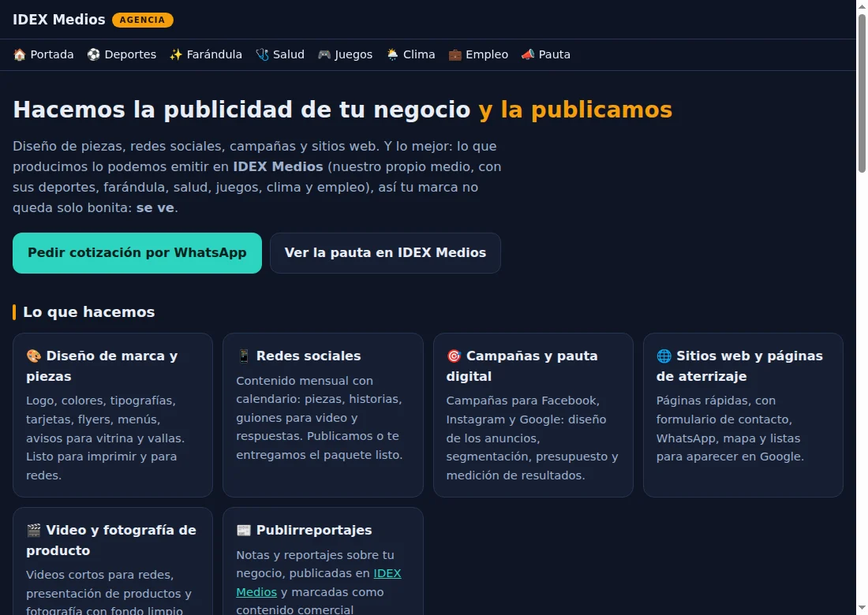Select the Pauta nav link
The image size is (868, 615).
coord(546,54)
